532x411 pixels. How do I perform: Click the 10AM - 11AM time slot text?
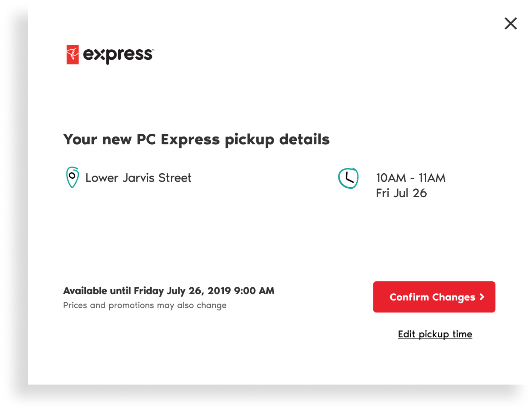pos(411,178)
